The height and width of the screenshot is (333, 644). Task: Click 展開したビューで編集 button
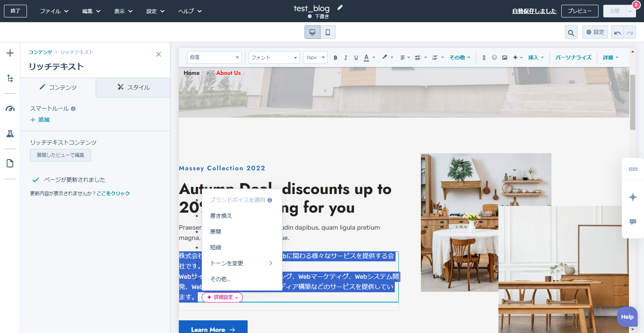61,155
